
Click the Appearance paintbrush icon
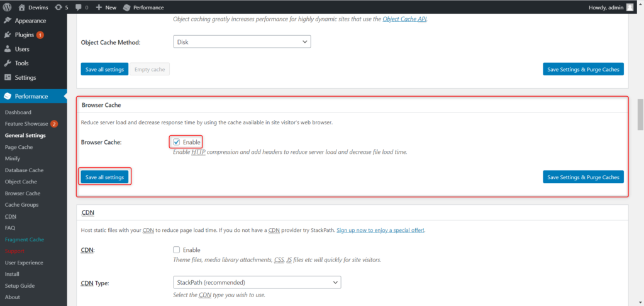(8, 21)
